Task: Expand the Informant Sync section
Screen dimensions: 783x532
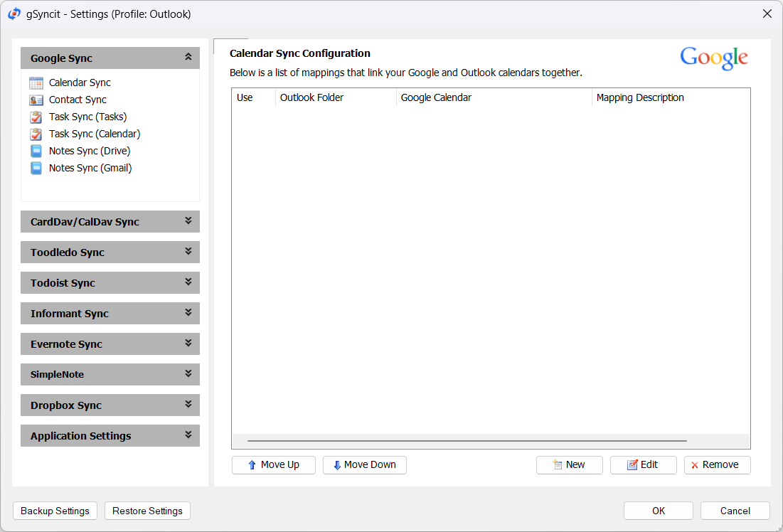Action: coord(110,314)
